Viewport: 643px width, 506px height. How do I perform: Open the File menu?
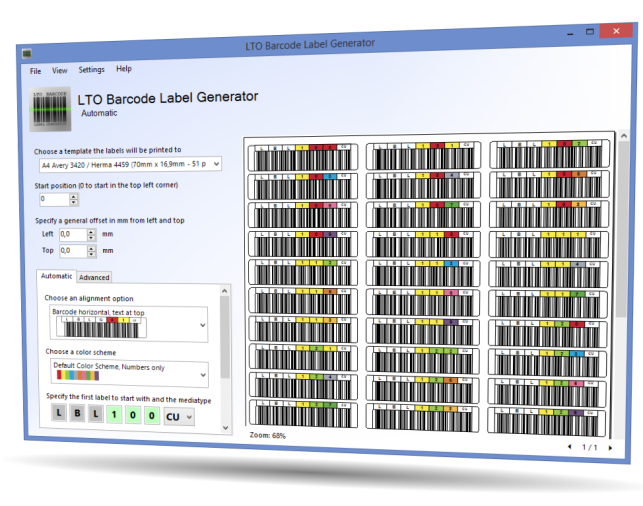pos(35,71)
